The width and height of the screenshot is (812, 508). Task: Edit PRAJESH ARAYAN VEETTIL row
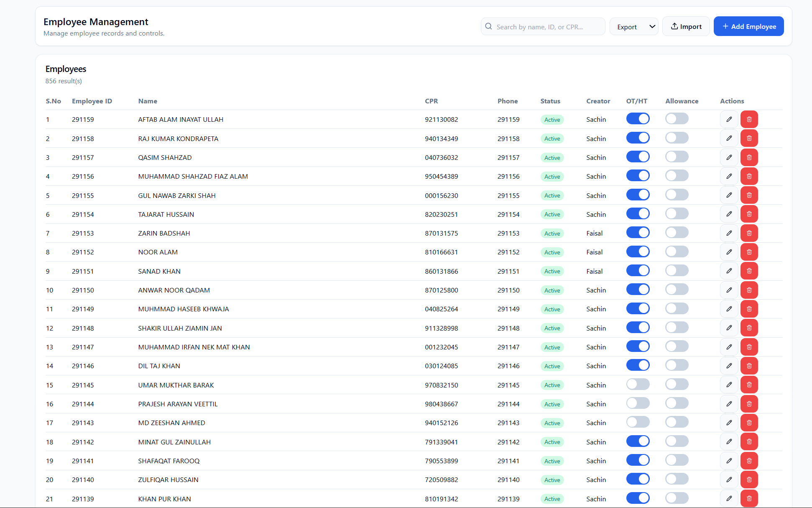[729, 404]
